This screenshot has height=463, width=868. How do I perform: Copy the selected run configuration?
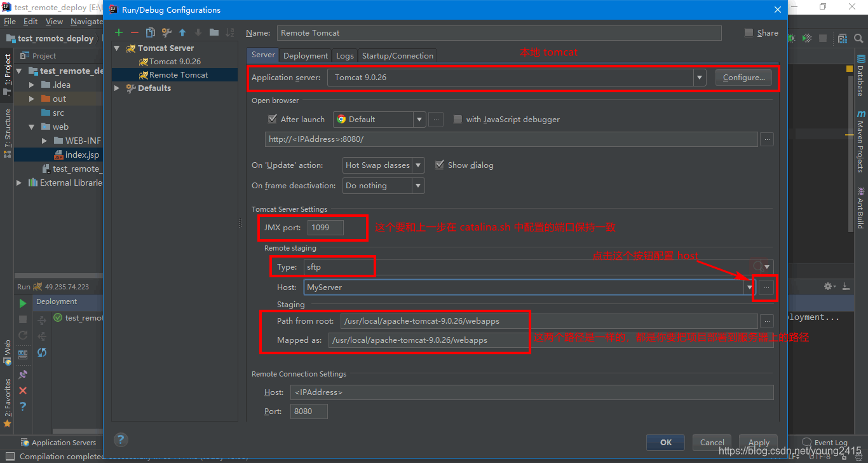150,32
